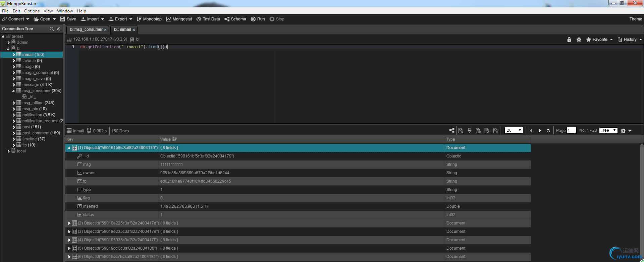The image size is (644, 262).
Task: Run the current query
Action: pyautogui.click(x=258, y=19)
